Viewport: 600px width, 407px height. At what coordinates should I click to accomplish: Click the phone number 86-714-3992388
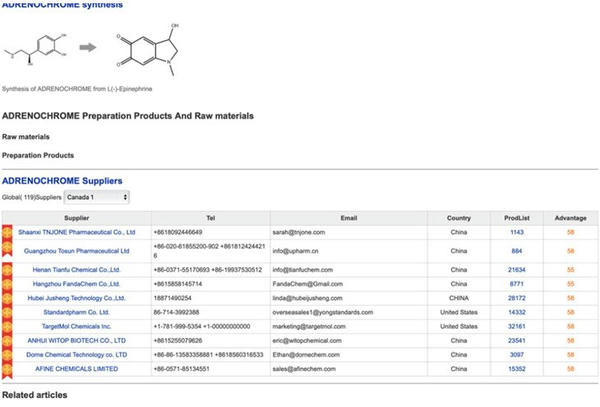coord(176,312)
